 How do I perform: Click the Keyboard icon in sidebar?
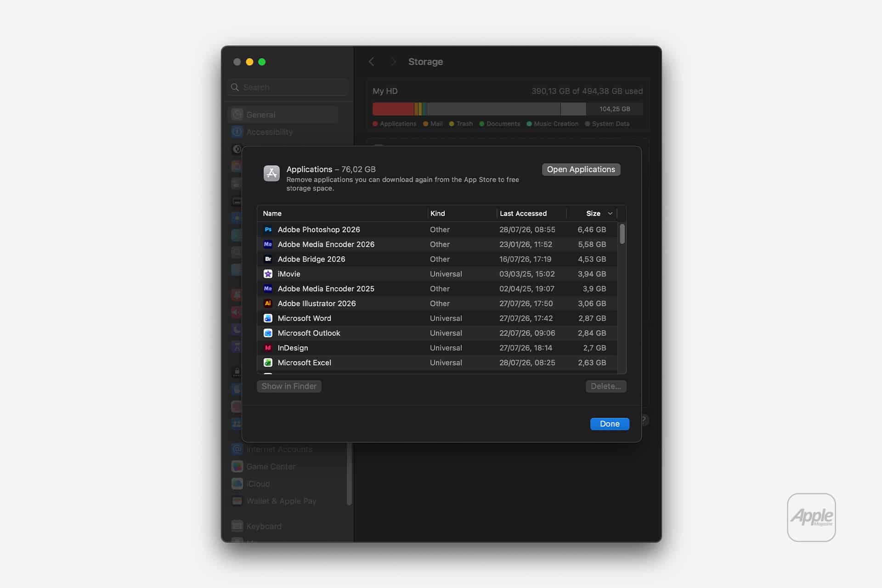pos(237,526)
